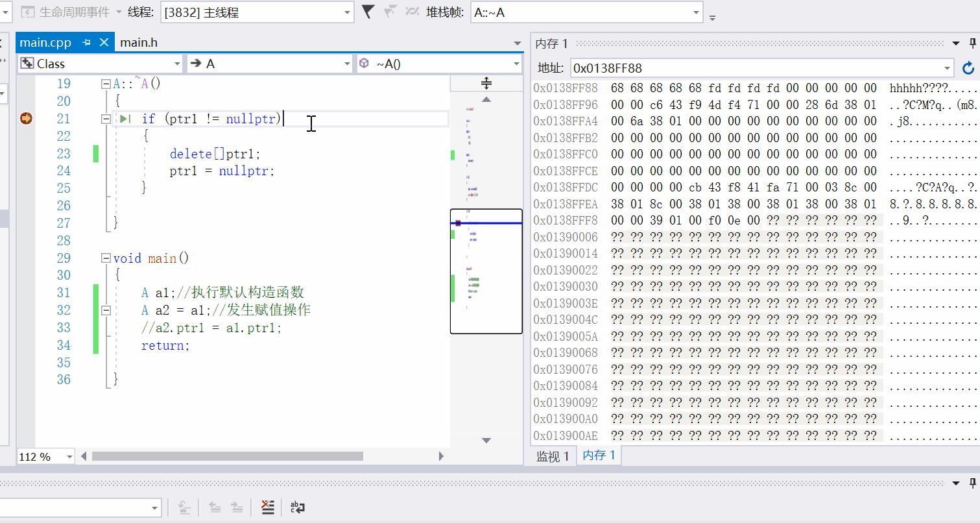Image resolution: width=980 pixels, height=523 pixels.
Task: Open the memory address history dropdown
Action: pos(947,68)
